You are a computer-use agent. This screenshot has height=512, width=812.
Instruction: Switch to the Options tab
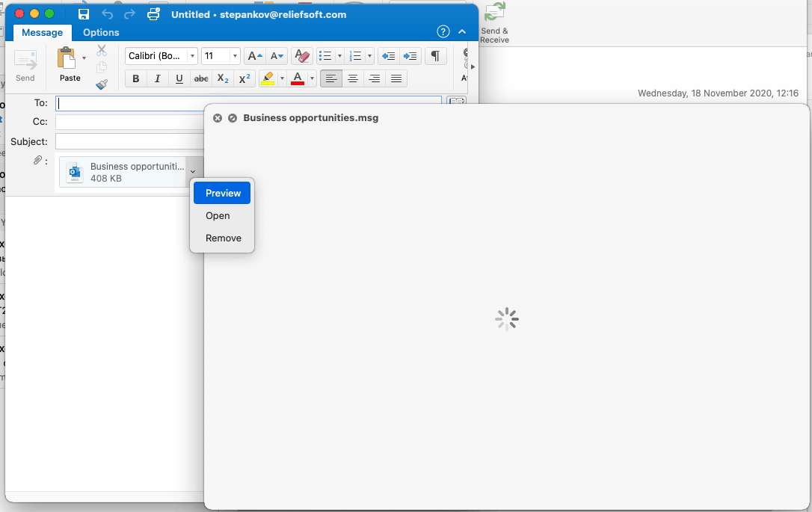(x=101, y=32)
